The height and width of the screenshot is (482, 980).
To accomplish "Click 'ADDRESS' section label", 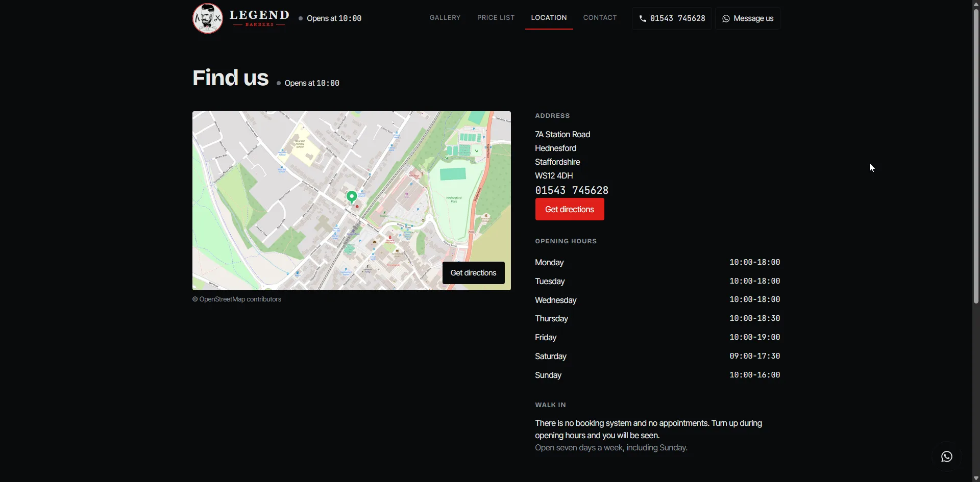I will 552,116.
